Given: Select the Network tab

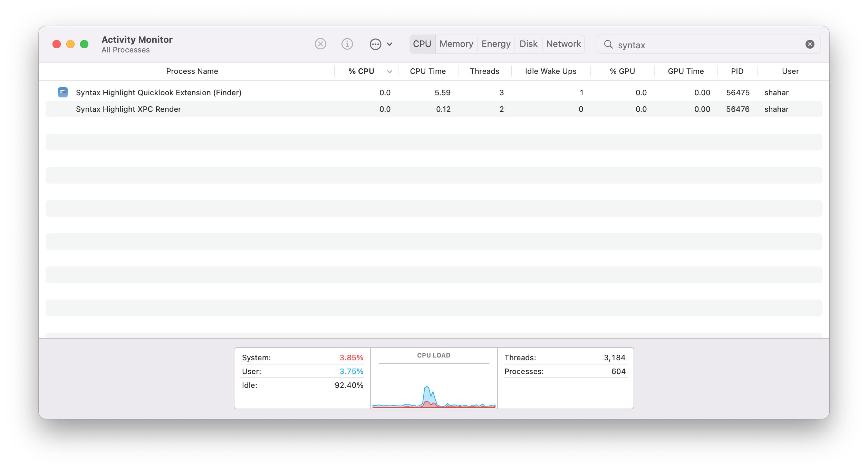Looking at the screenshot, I should tap(563, 44).
